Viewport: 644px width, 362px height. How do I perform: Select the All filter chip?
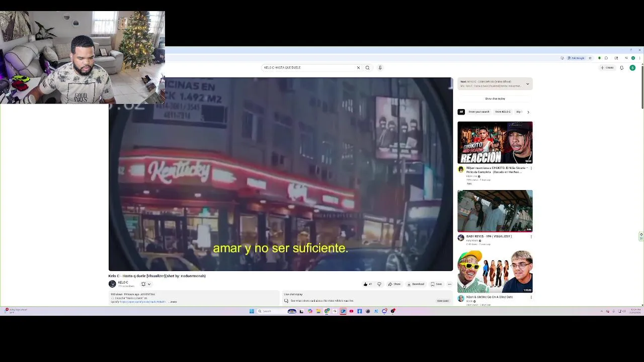coord(461,112)
